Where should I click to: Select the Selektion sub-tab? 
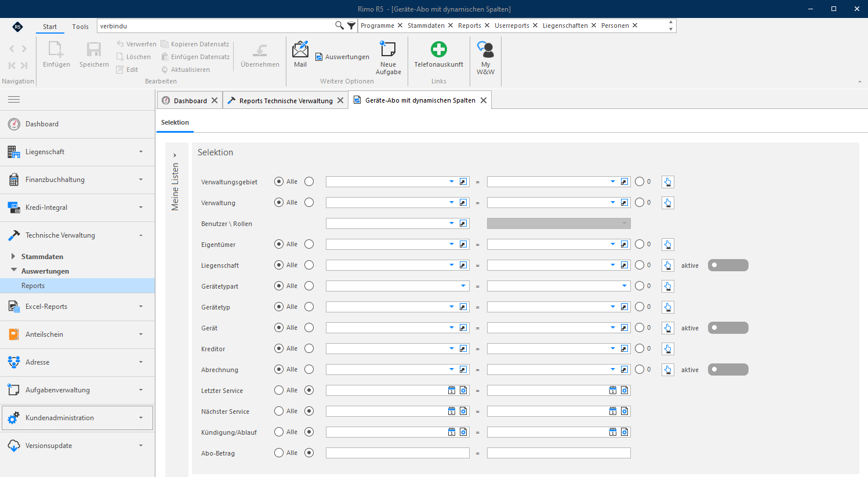(x=175, y=122)
